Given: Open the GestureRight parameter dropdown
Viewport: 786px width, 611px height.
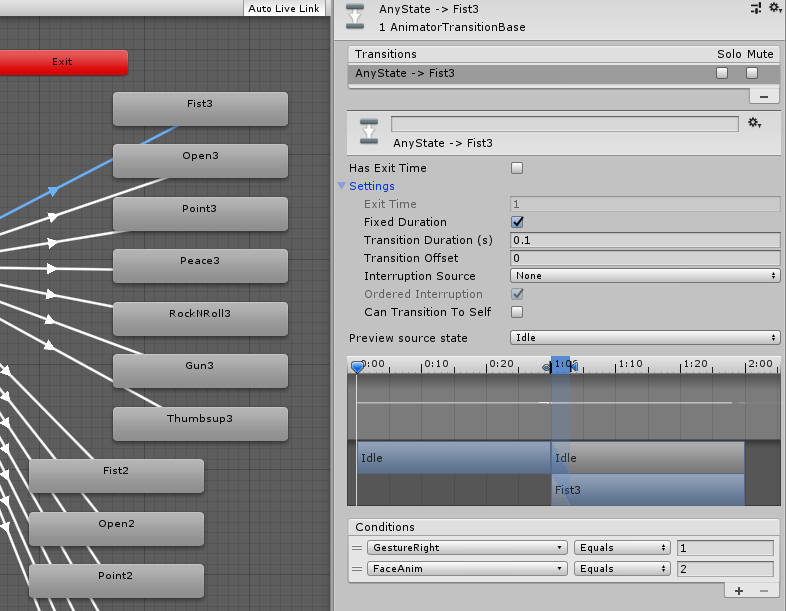Looking at the screenshot, I should [x=467, y=548].
